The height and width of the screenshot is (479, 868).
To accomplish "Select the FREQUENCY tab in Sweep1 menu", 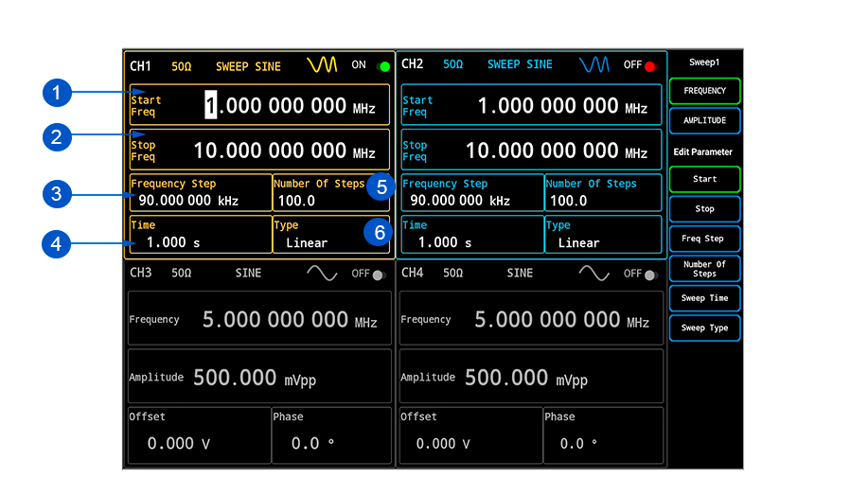I will pos(704,91).
